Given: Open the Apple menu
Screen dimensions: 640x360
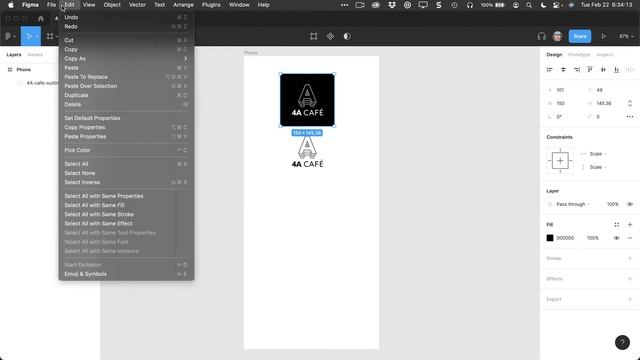Looking at the screenshot, I should (x=11, y=5).
